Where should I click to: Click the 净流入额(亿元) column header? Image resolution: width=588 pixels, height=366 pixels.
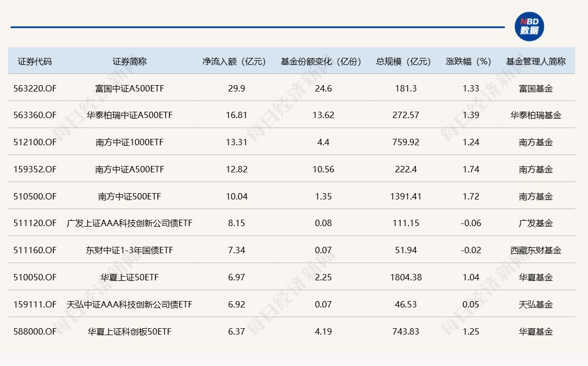[234, 61]
